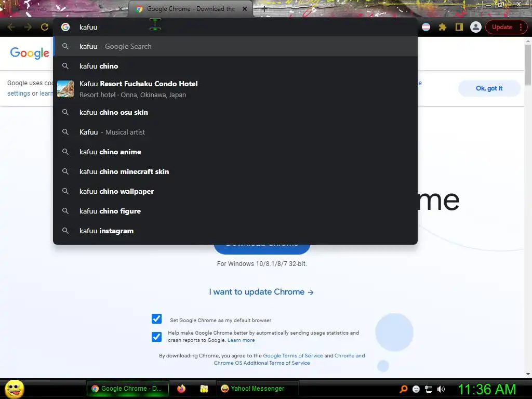Open the smiley Start button

pyautogui.click(x=14, y=389)
